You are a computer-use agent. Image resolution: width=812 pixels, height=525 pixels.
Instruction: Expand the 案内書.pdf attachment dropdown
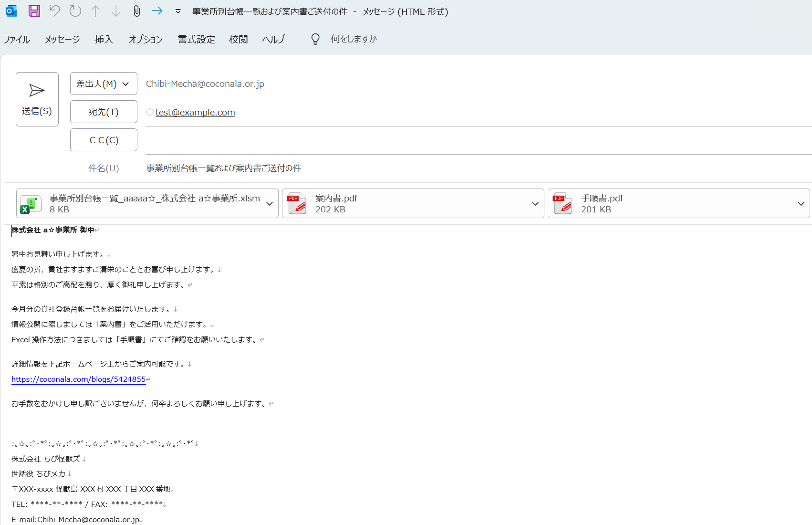click(535, 204)
